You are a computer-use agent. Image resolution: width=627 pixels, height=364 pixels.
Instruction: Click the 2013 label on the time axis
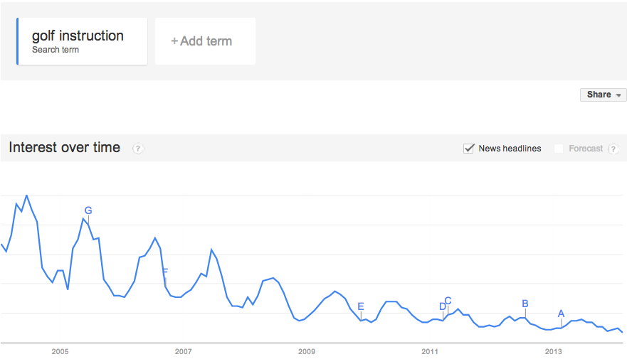pos(553,351)
